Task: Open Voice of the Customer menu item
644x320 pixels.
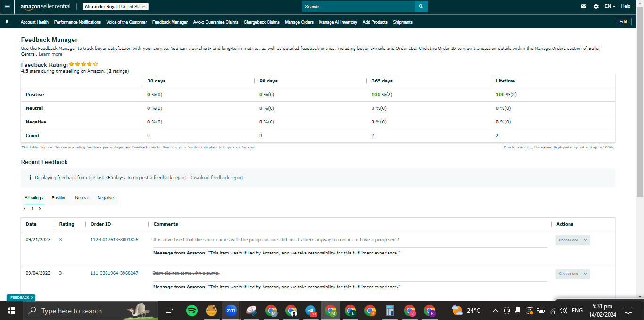Action: pos(126,22)
